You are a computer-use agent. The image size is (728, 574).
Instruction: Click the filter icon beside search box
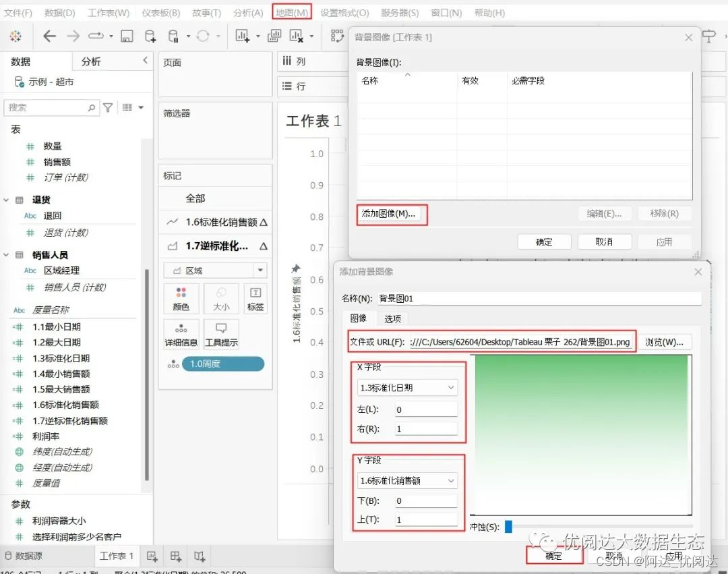tap(108, 108)
